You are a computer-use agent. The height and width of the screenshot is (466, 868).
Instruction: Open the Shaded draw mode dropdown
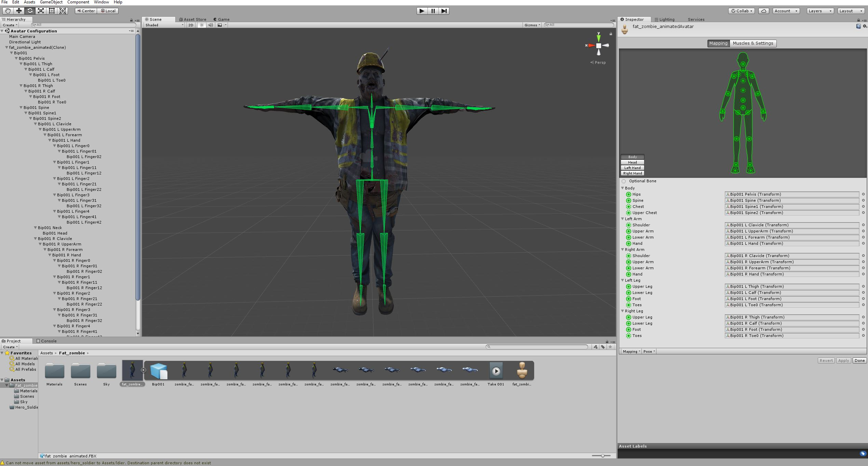tap(164, 25)
